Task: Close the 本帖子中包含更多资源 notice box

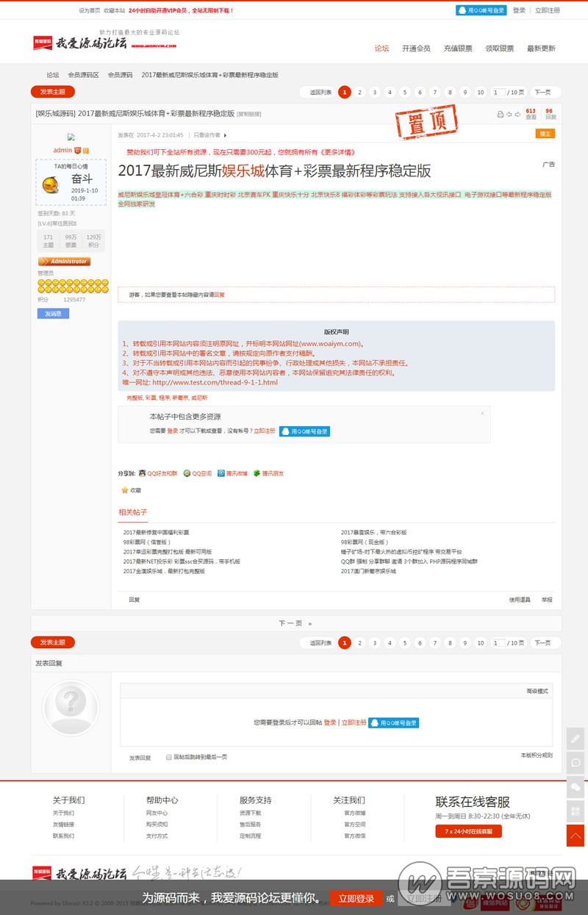Action: pos(482,414)
